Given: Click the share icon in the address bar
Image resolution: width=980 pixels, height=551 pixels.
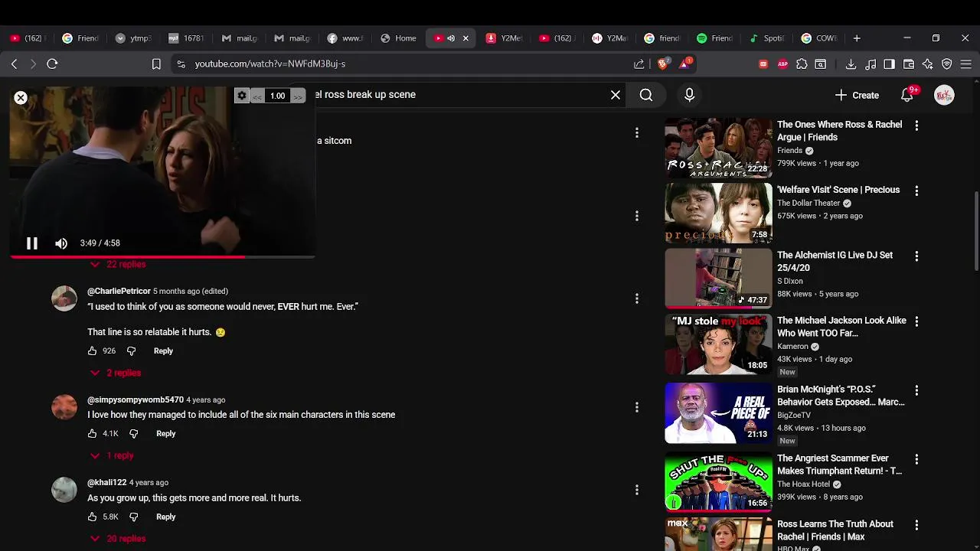Looking at the screenshot, I should (639, 64).
